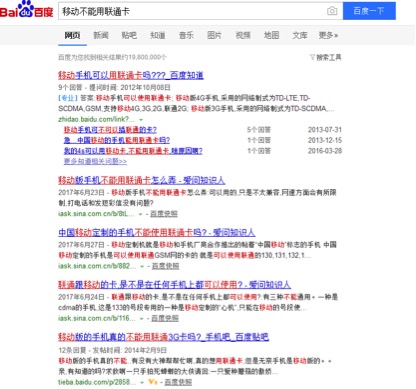
Task: Open the 视频 tab
Action: [x=243, y=35]
